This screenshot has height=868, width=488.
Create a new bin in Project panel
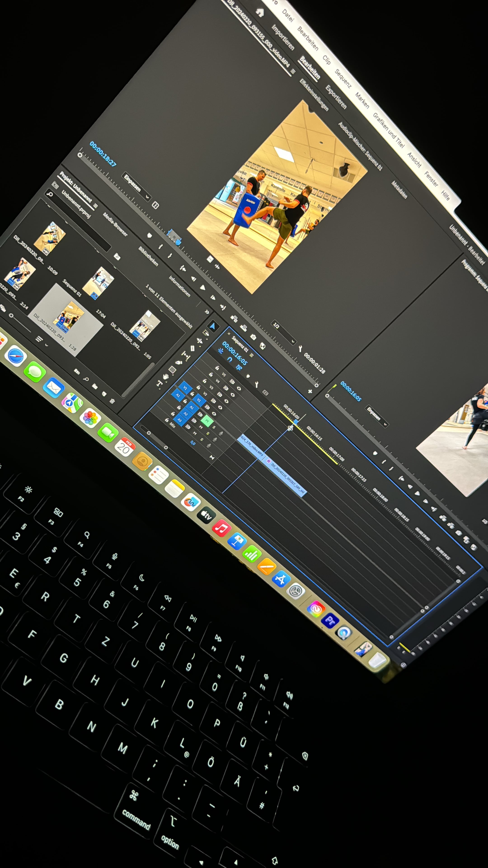[95, 386]
